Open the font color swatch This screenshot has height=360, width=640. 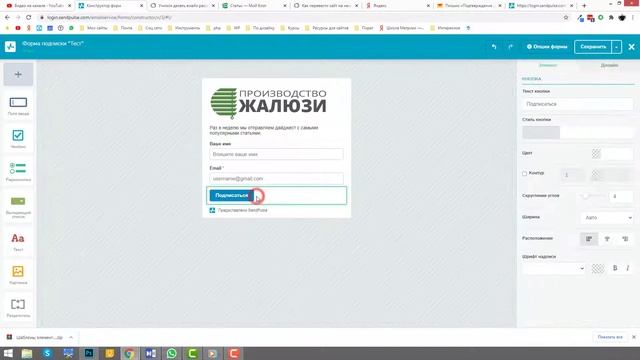tap(598, 269)
